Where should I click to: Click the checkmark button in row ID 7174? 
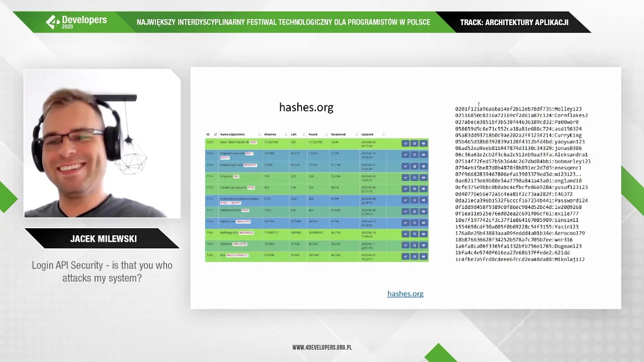(406, 177)
